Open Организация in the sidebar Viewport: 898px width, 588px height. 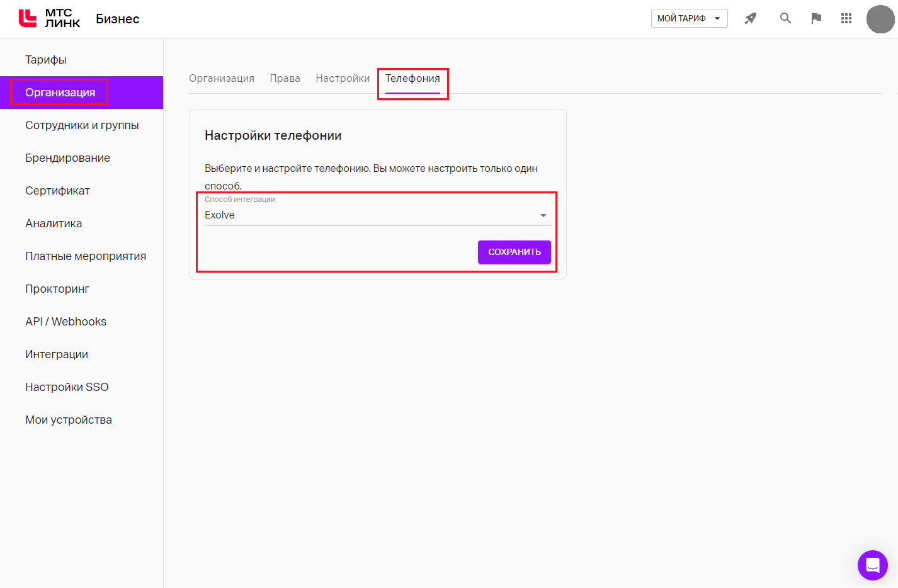pos(82,93)
